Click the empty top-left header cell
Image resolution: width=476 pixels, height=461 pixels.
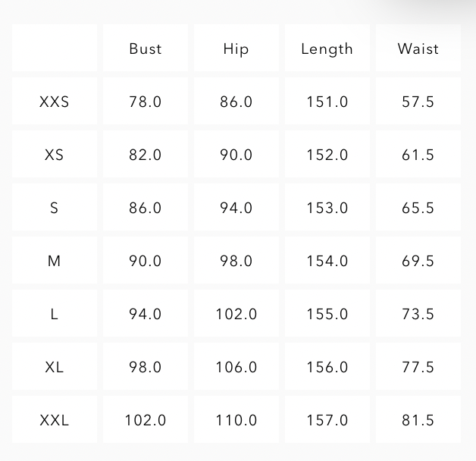click(54, 49)
